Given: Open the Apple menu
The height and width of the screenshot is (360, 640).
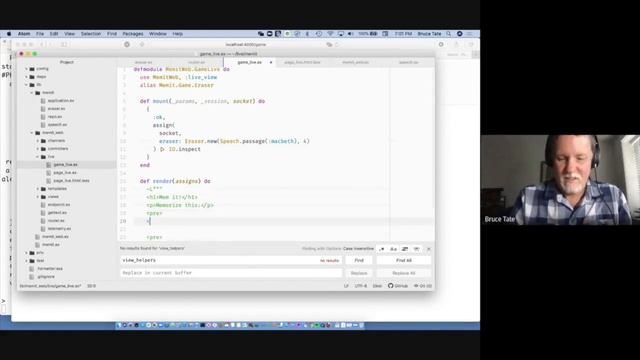Looking at the screenshot, I should 9,34.
